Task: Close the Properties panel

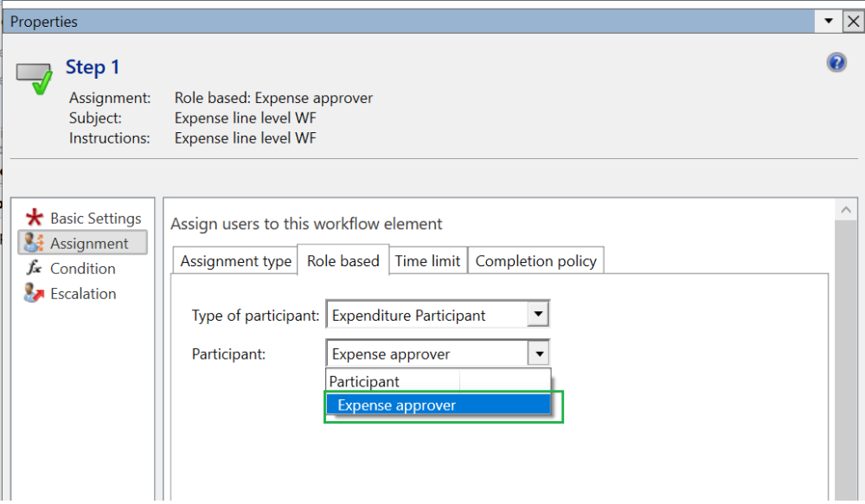Action: [852, 21]
